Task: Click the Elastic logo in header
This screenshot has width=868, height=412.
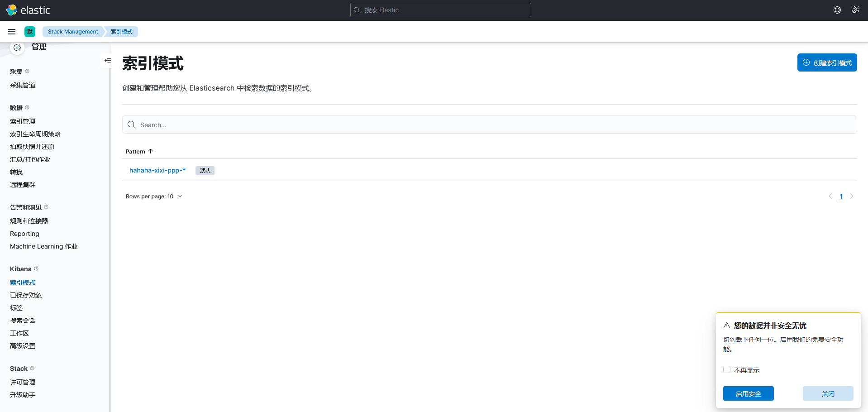Action: (x=28, y=10)
